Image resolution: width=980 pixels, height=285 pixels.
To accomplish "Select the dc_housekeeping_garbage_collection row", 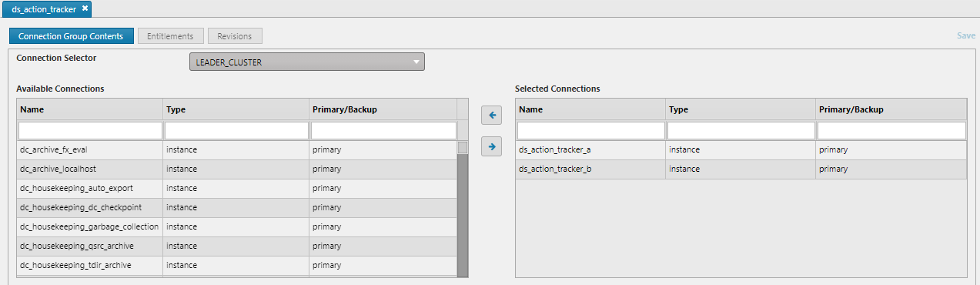I will 236,227.
